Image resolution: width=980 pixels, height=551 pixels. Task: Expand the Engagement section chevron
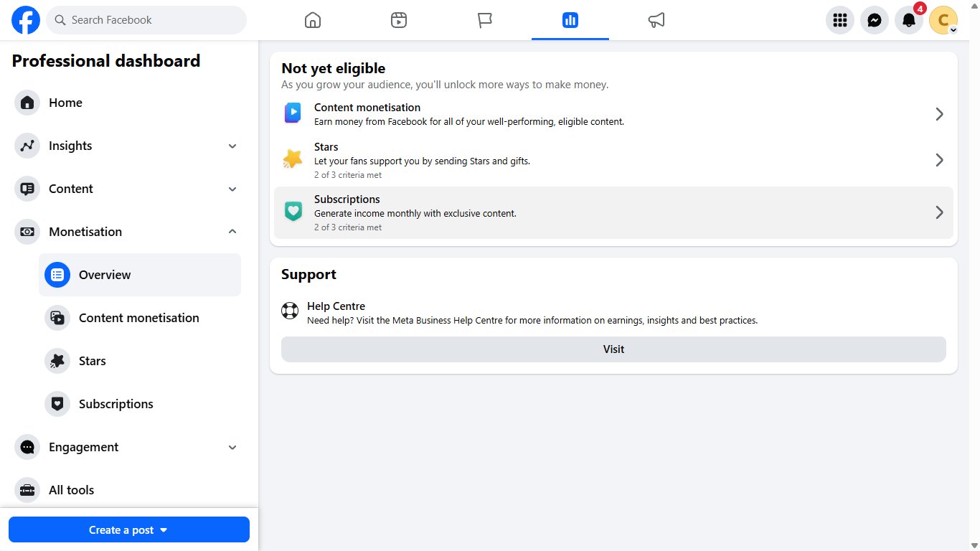point(232,447)
